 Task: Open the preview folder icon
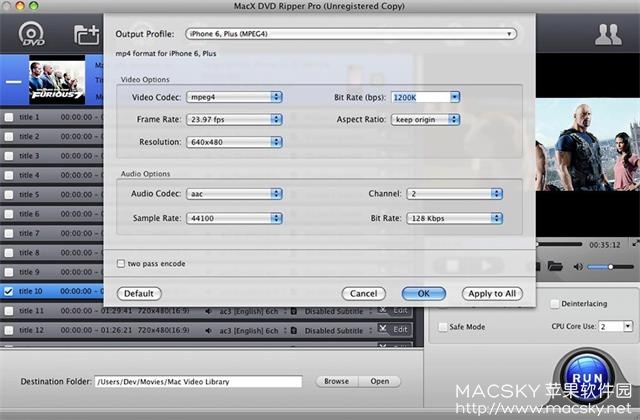[555, 266]
